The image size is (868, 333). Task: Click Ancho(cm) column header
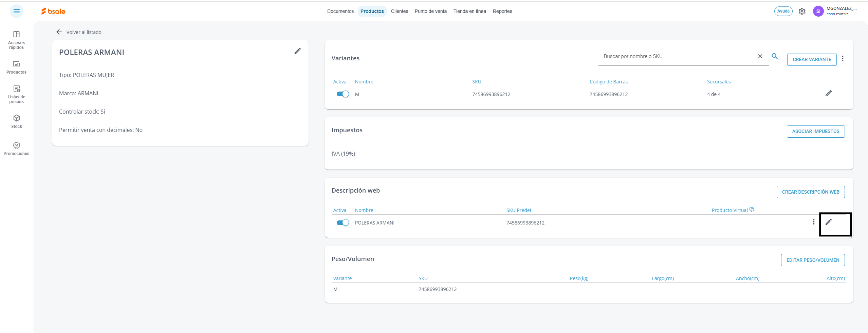coord(747,278)
